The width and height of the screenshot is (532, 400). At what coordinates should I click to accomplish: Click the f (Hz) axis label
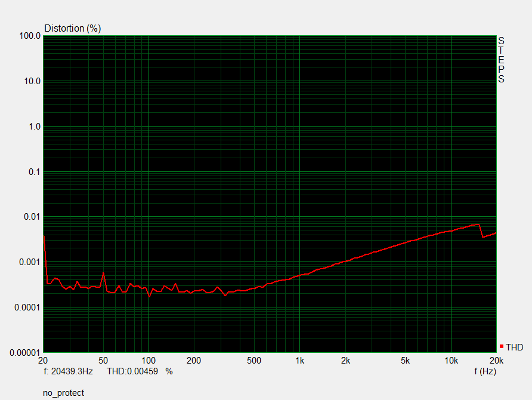coord(485,371)
